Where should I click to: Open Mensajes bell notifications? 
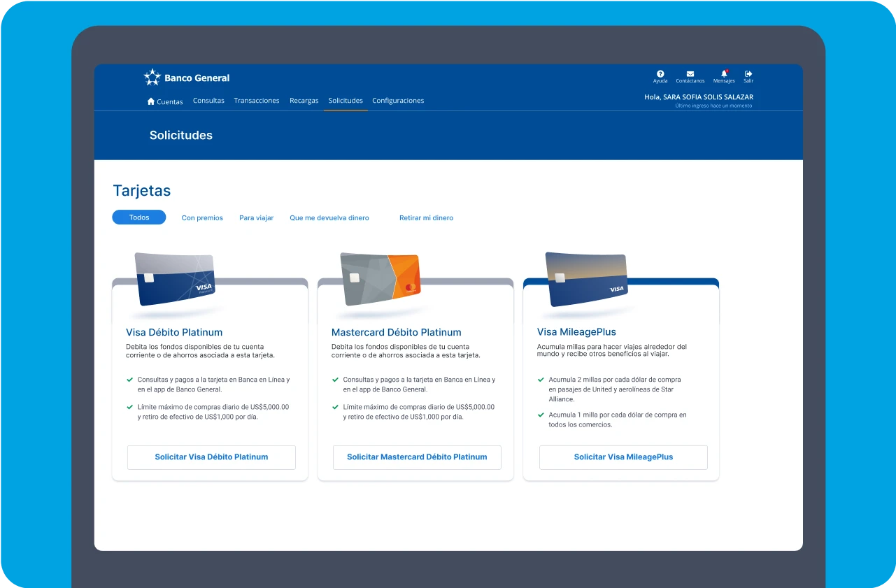click(x=724, y=73)
